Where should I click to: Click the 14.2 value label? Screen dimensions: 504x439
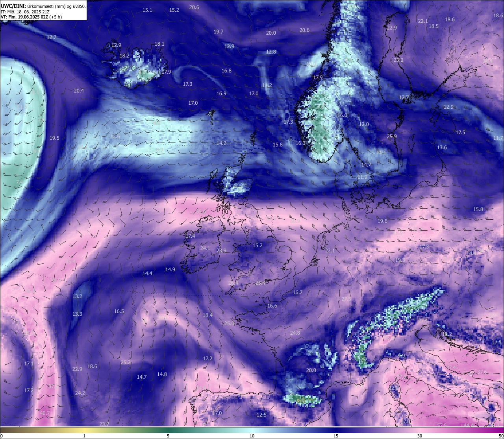[221, 143]
